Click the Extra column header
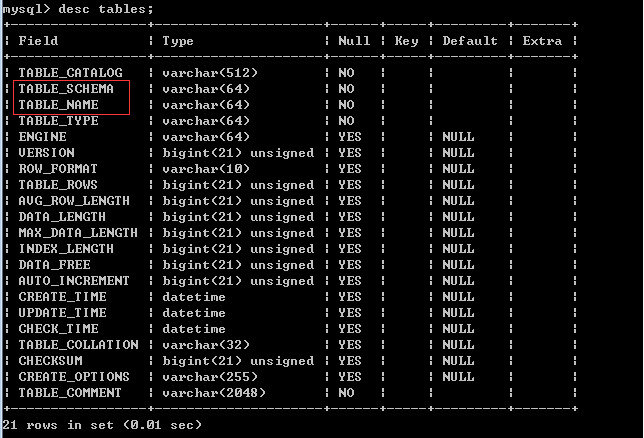Viewport: 644px width, 438px height. 542,41
